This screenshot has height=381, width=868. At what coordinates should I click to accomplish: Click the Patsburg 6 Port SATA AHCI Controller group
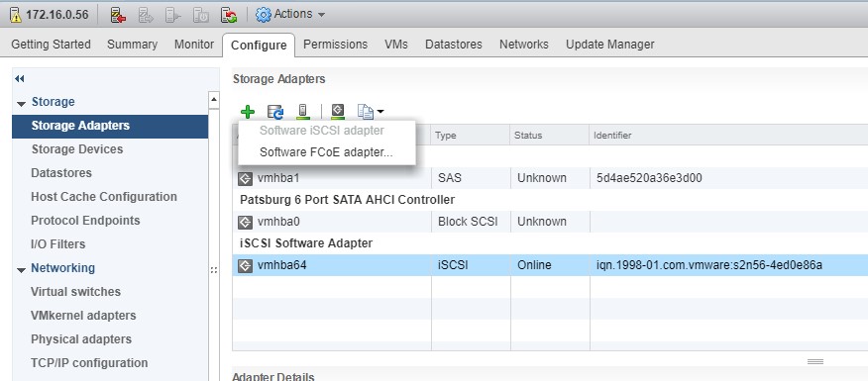tap(348, 200)
